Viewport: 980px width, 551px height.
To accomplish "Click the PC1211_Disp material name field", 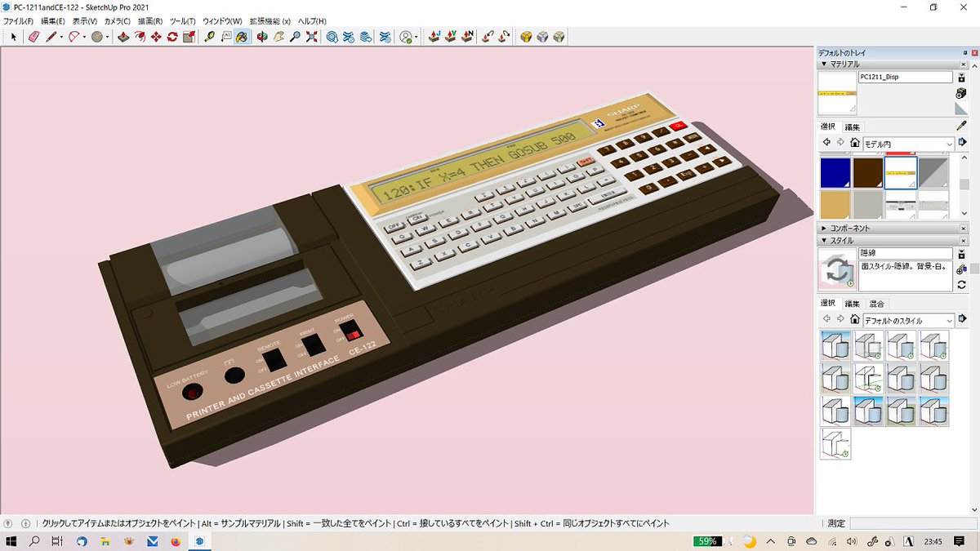I will pyautogui.click(x=905, y=77).
